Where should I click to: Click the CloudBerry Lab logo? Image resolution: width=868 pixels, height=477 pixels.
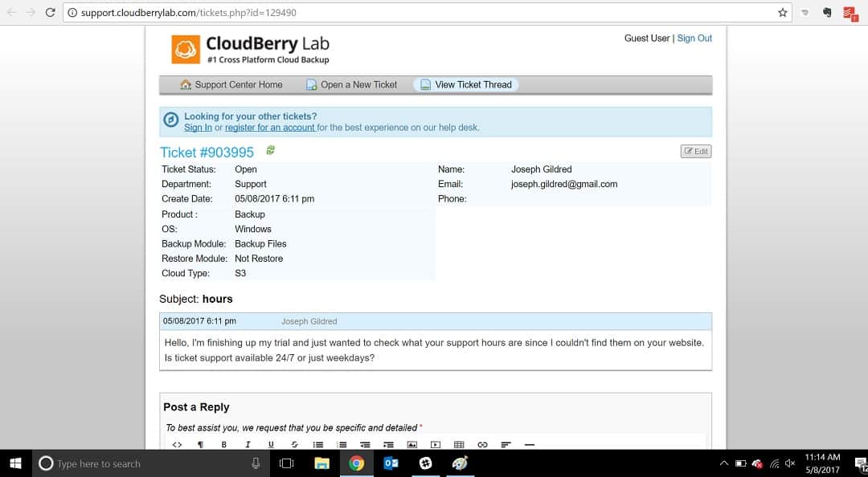point(251,49)
